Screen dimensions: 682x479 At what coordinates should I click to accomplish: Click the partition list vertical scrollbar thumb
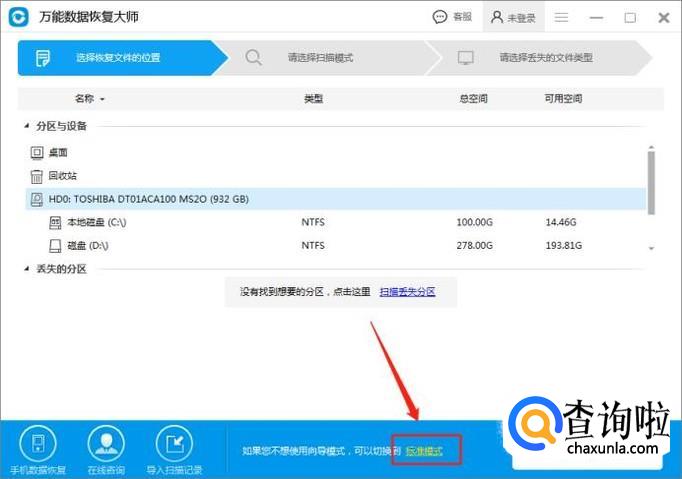[651, 183]
